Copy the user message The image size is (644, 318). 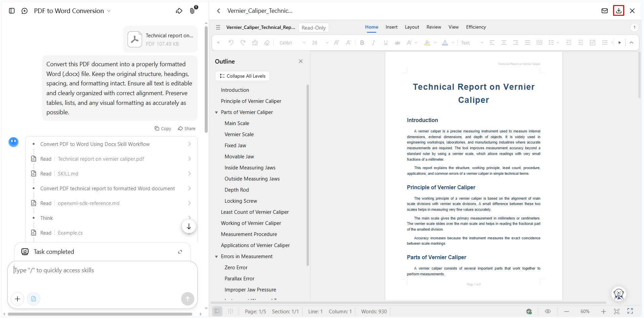[163, 128]
